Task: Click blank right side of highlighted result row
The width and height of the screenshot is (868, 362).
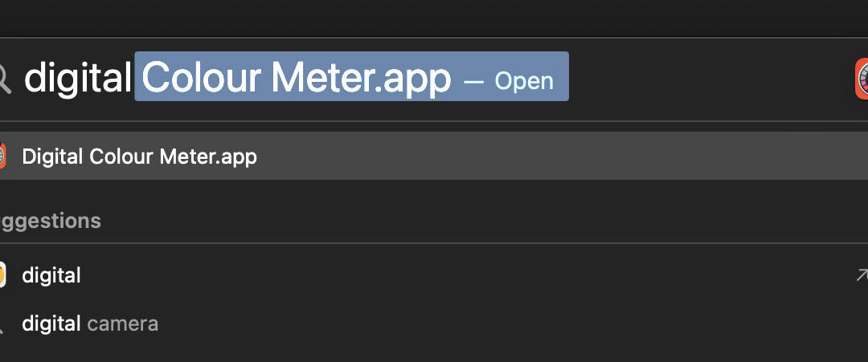Action: pos(563,156)
